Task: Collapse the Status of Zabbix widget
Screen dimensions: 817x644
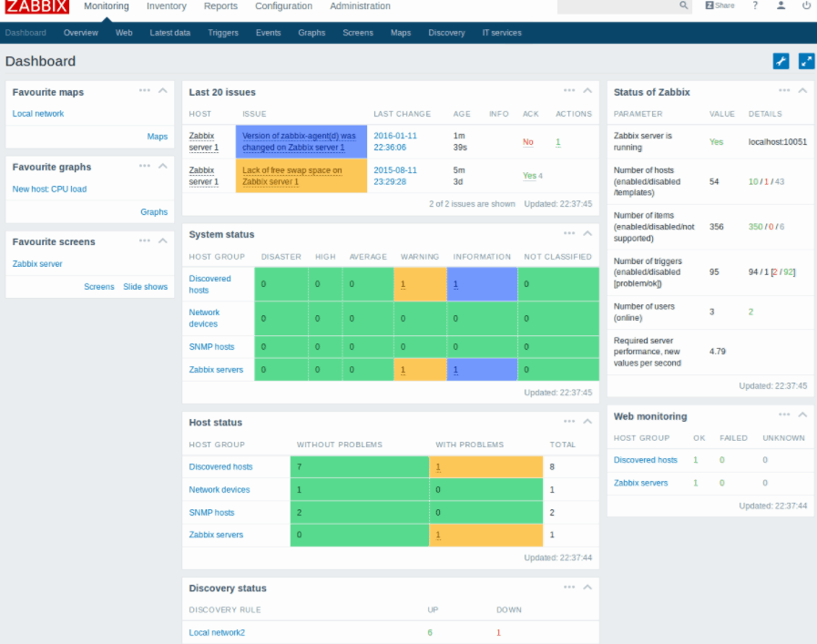Action: coord(802,91)
